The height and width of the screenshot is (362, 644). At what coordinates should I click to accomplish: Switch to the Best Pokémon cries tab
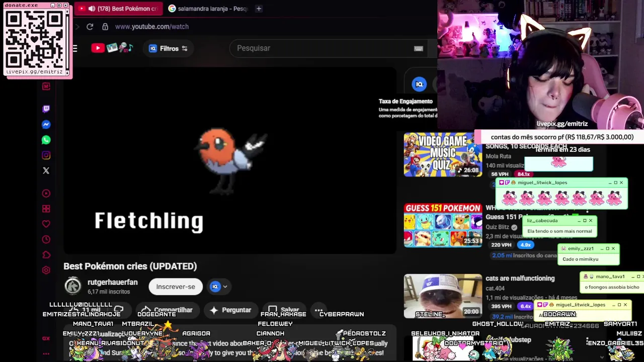pyautogui.click(x=118, y=9)
